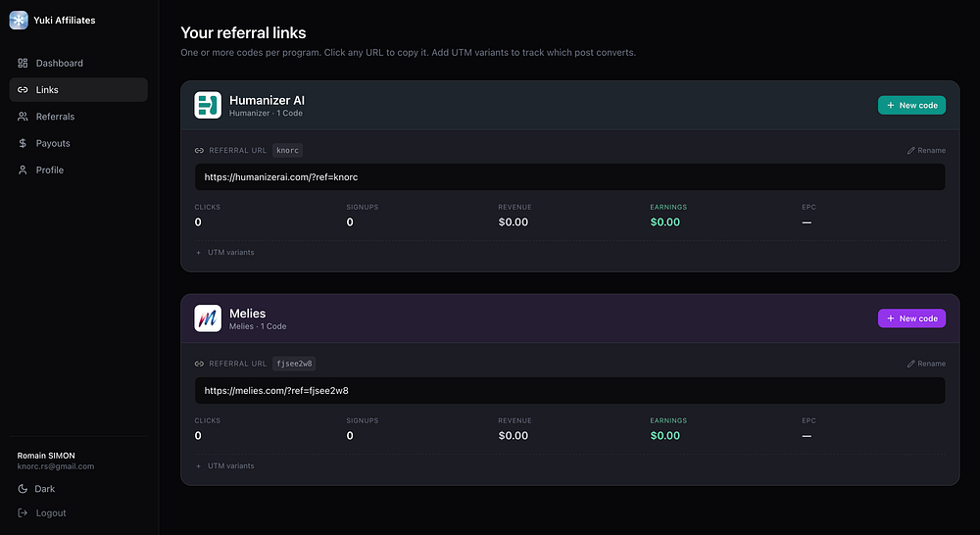Open the Dashboard page
This screenshot has height=535, width=980.
(59, 64)
